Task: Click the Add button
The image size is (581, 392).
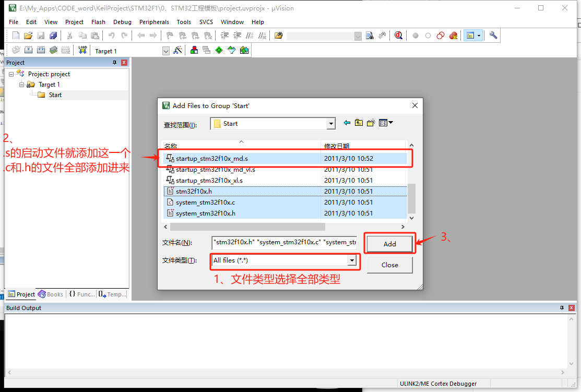Action: pos(390,244)
